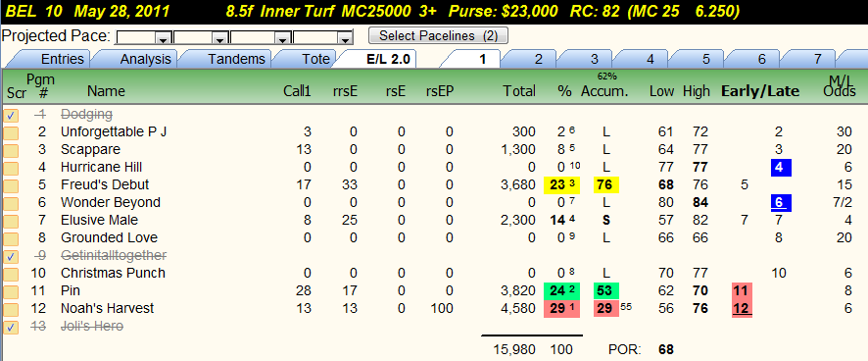Sort by the rsEP column header

point(440,91)
